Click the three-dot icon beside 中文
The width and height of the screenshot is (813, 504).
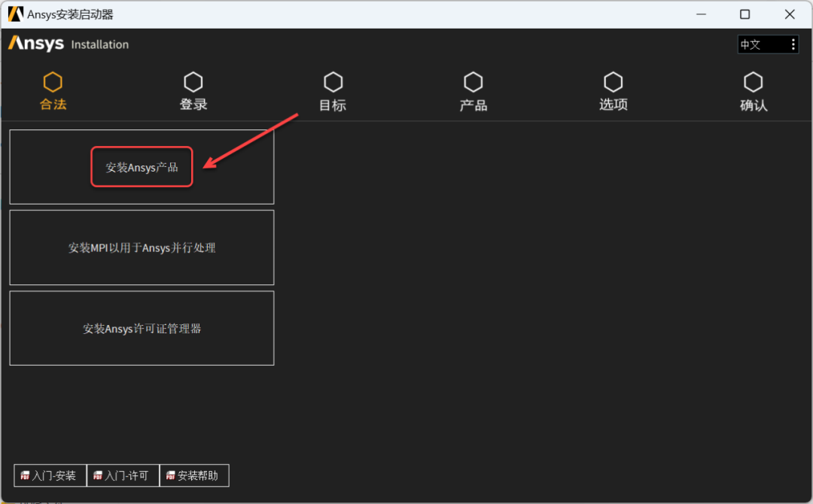[x=793, y=44]
